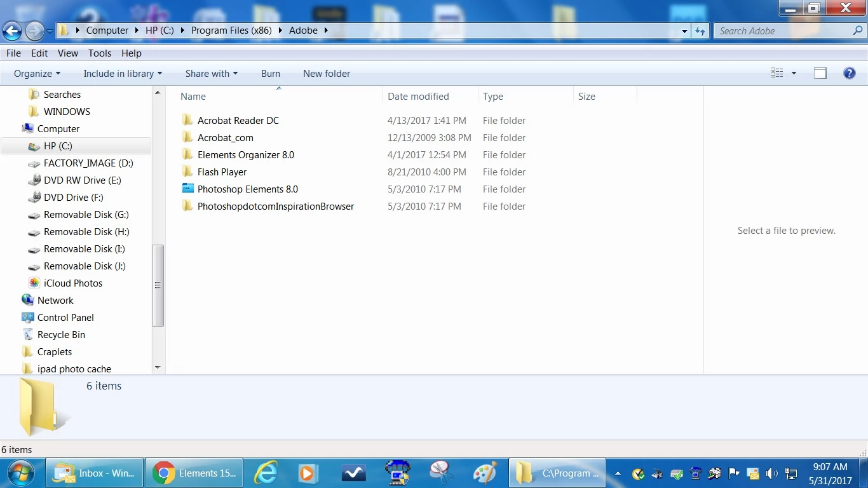
Task: Open the File menu
Action: pyautogui.click(x=13, y=53)
